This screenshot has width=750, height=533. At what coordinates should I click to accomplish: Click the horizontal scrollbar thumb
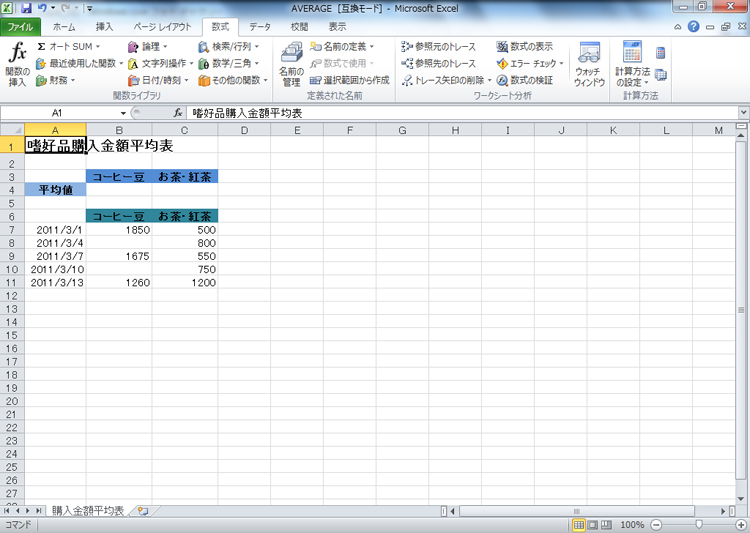576,511
